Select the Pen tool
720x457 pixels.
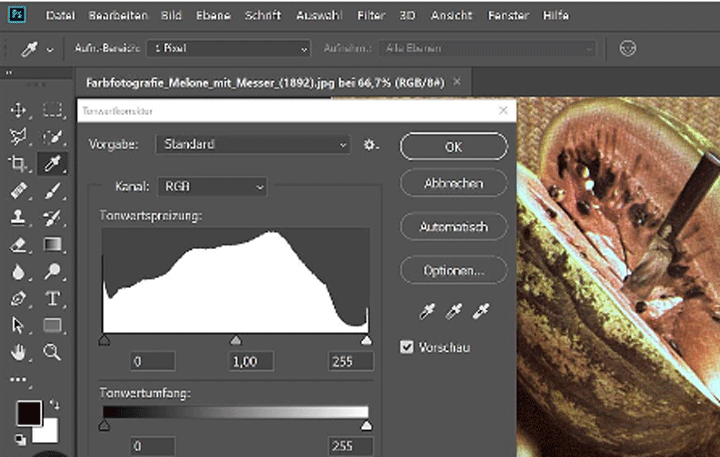[18, 299]
